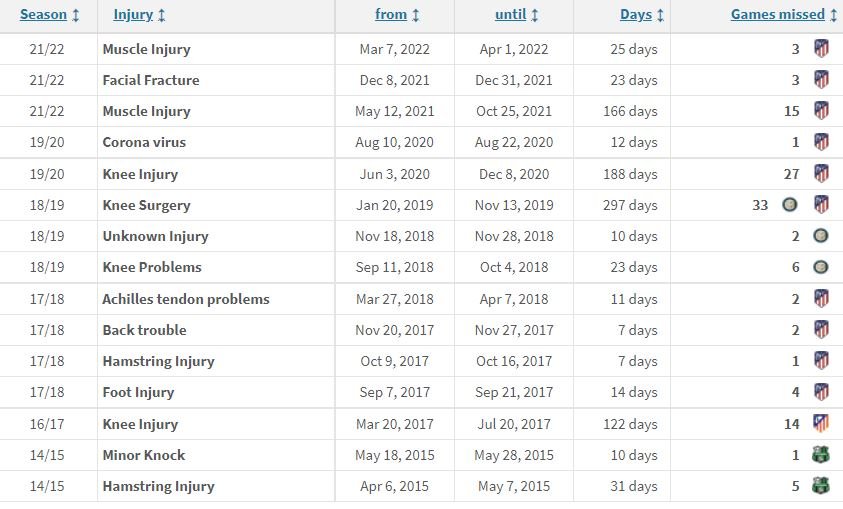The image size is (843, 509).
Task: Click the old Atlético crest in the 16/17 Knee Injury row
Action: coord(821,424)
